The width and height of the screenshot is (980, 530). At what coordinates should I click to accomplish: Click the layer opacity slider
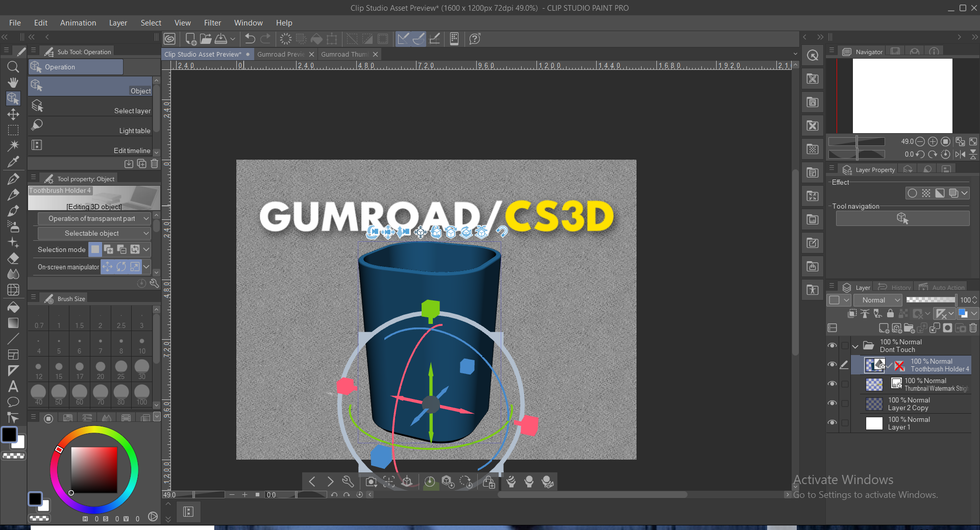(x=932, y=300)
